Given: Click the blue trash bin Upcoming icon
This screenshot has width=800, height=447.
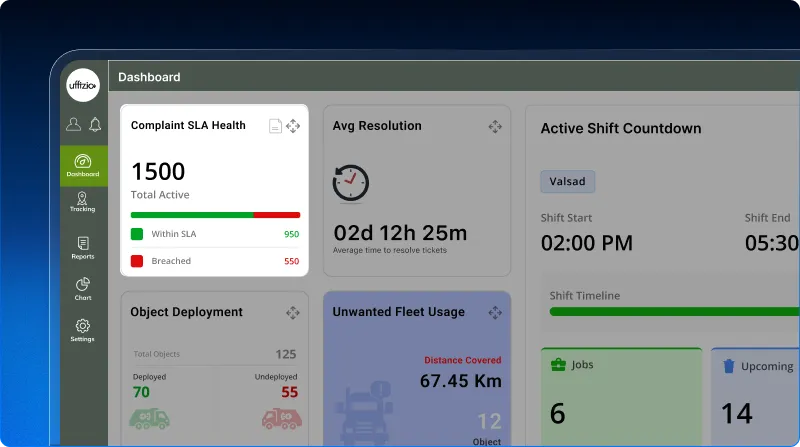Looking at the screenshot, I should coord(729,366).
